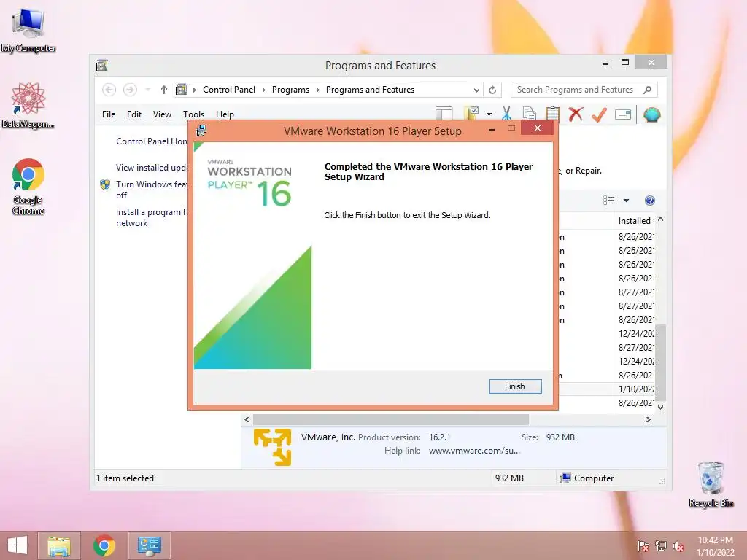Open the Control Panel Home link
747x560 pixels.
[x=152, y=141]
